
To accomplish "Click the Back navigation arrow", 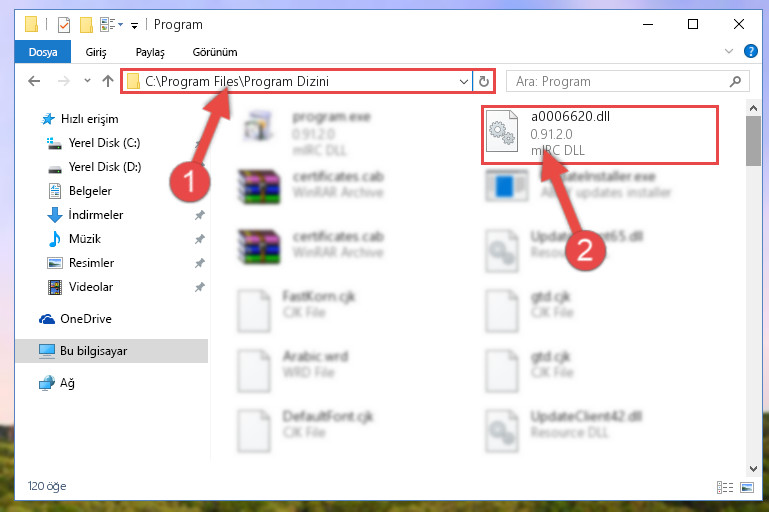I will tap(34, 81).
